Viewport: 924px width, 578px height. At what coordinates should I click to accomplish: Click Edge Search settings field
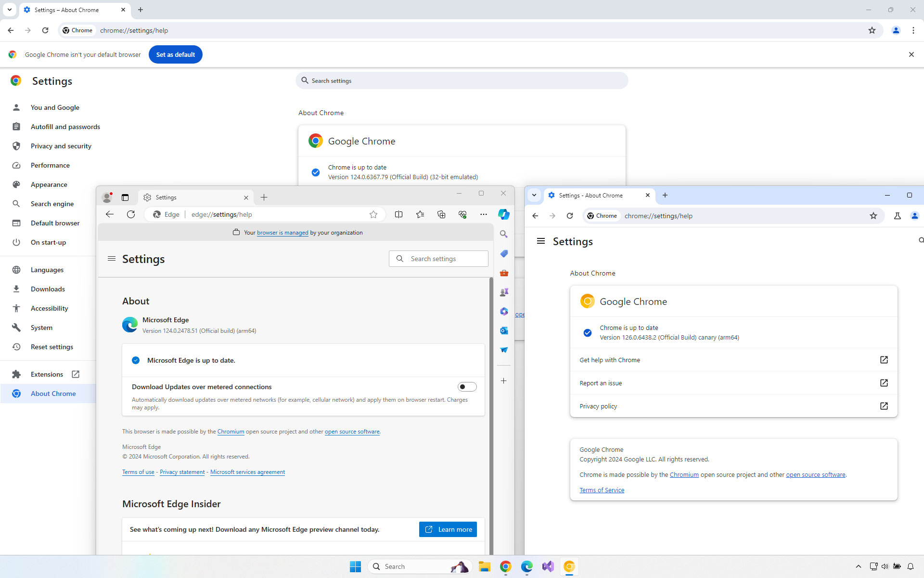point(438,259)
